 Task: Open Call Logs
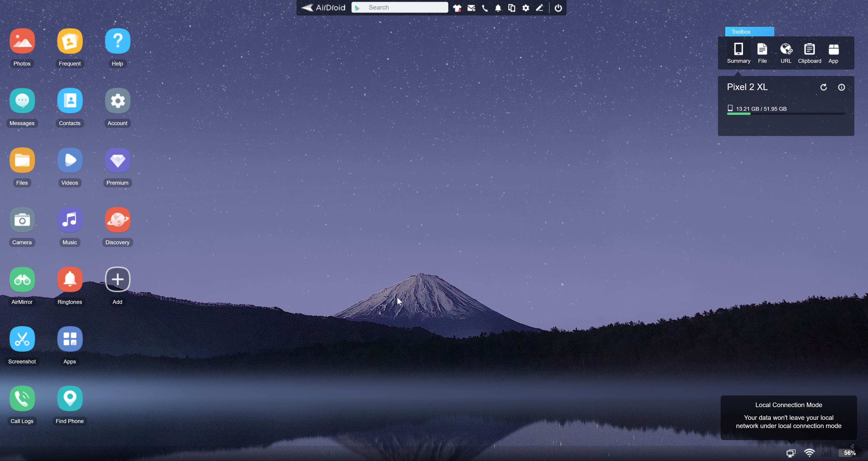pos(22,399)
